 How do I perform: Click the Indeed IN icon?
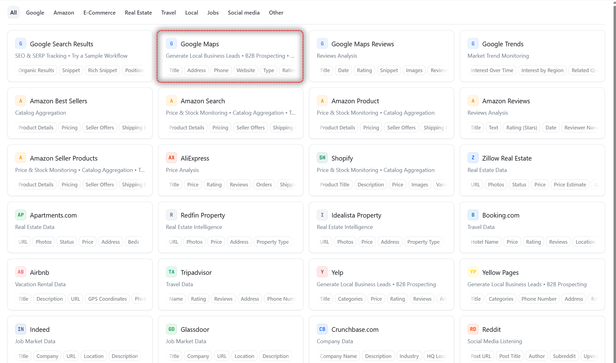point(20,329)
